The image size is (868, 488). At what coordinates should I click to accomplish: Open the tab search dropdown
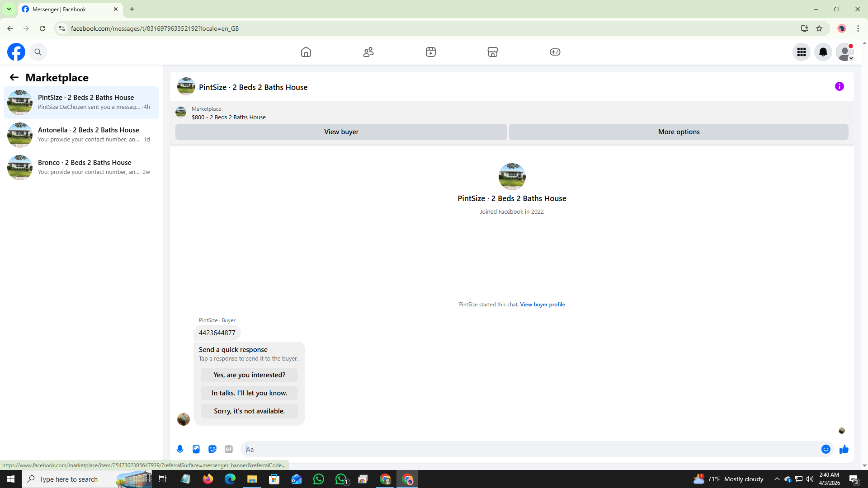[x=9, y=9]
